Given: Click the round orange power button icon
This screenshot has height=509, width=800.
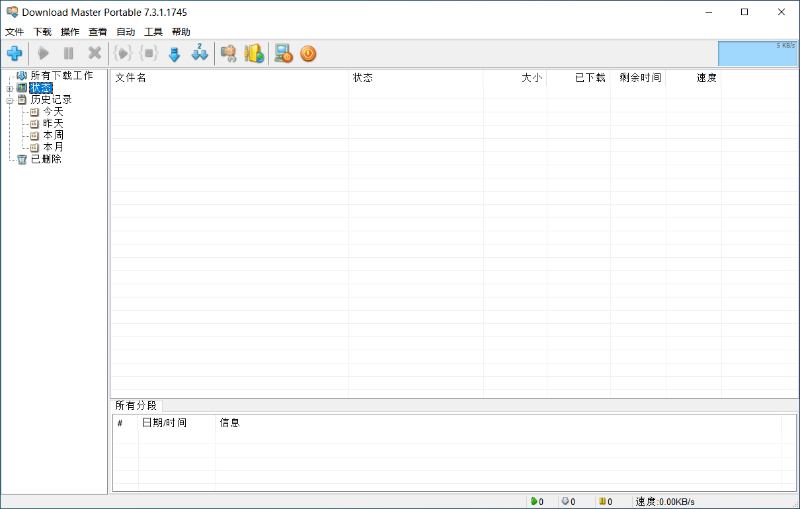Looking at the screenshot, I should 308,54.
